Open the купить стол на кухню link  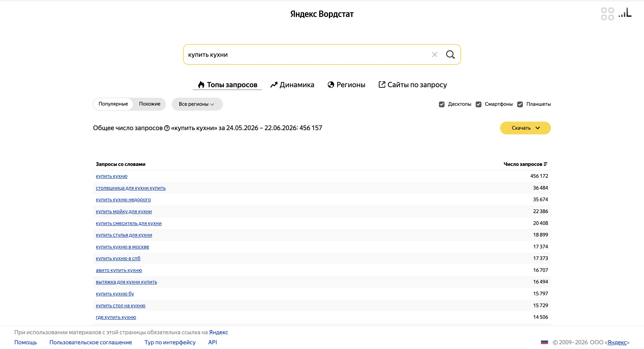click(121, 305)
